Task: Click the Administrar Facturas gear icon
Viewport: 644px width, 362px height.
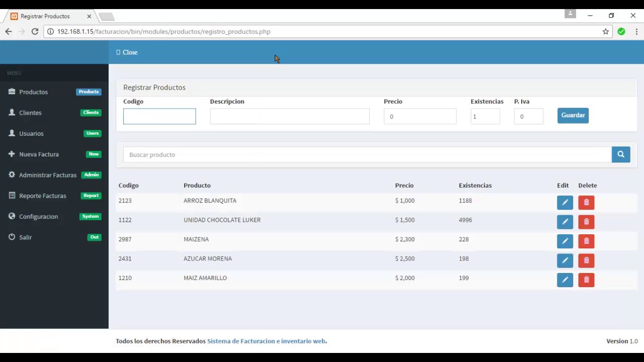Action: (12, 174)
